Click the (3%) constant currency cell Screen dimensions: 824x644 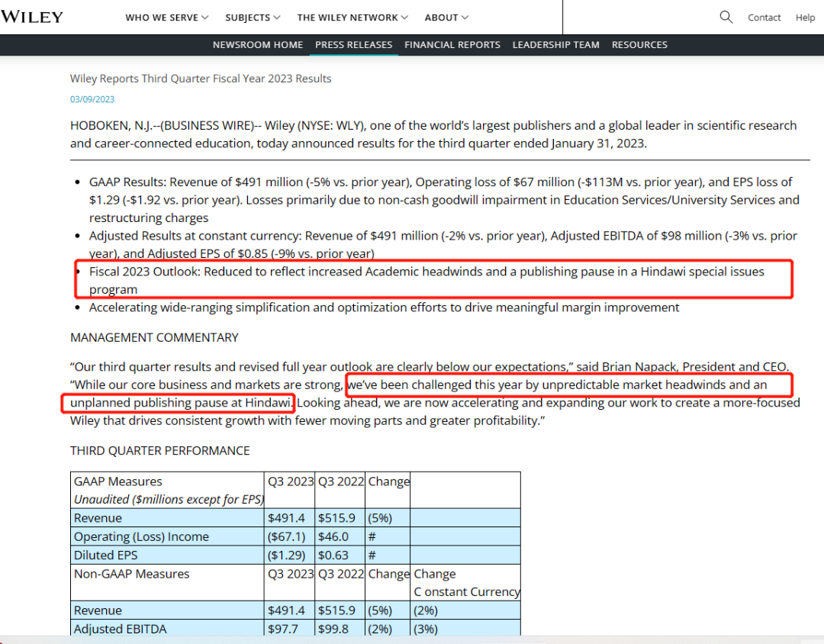(465, 629)
